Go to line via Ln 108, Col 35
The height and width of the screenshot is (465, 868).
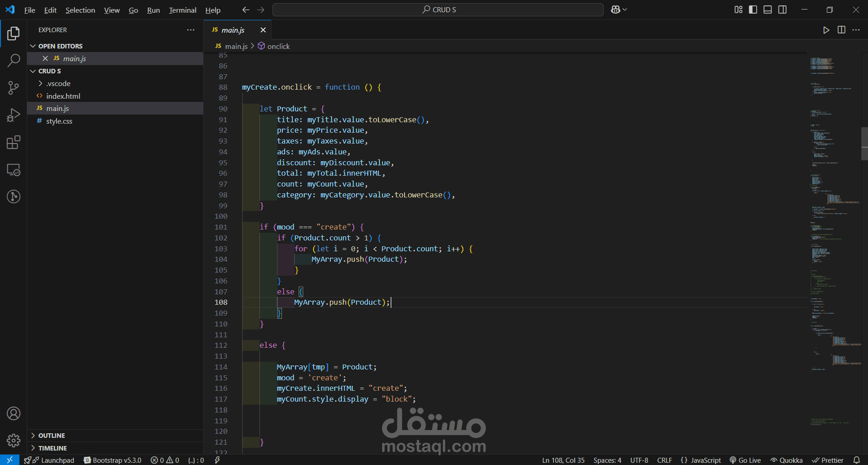(563, 460)
